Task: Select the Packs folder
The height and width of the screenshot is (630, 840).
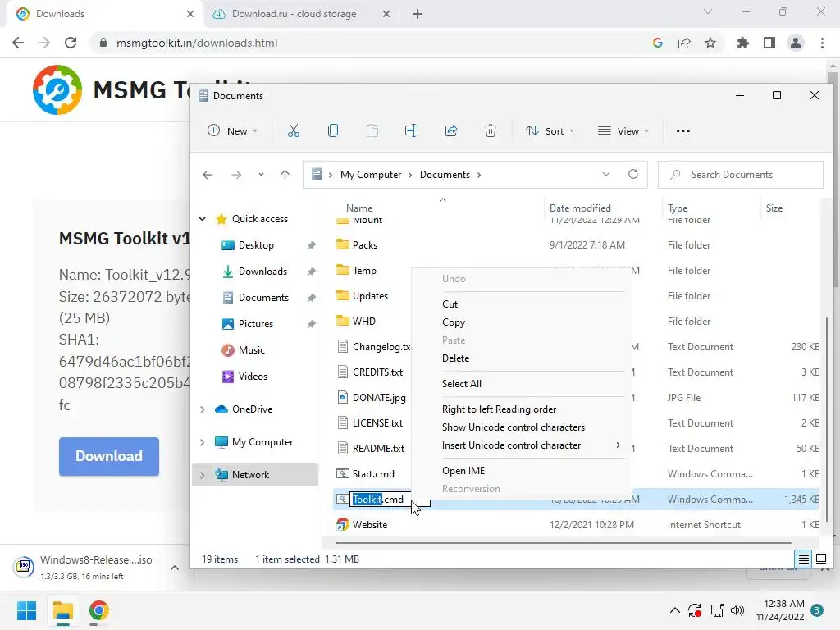Action: [x=365, y=244]
